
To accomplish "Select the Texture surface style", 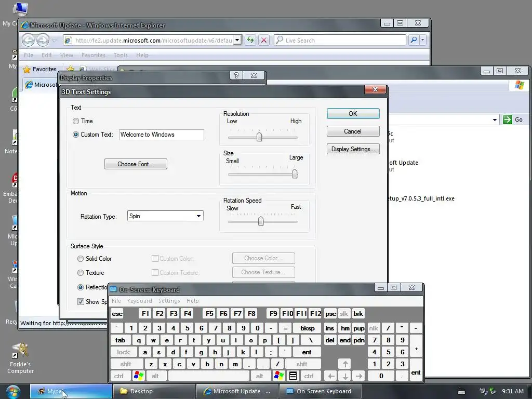I will (81, 273).
